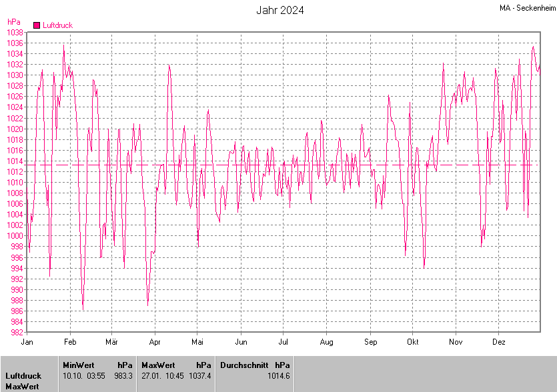Click the Jul month label on x-axis
This screenshot has width=557, height=392.
pyautogui.click(x=283, y=342)
